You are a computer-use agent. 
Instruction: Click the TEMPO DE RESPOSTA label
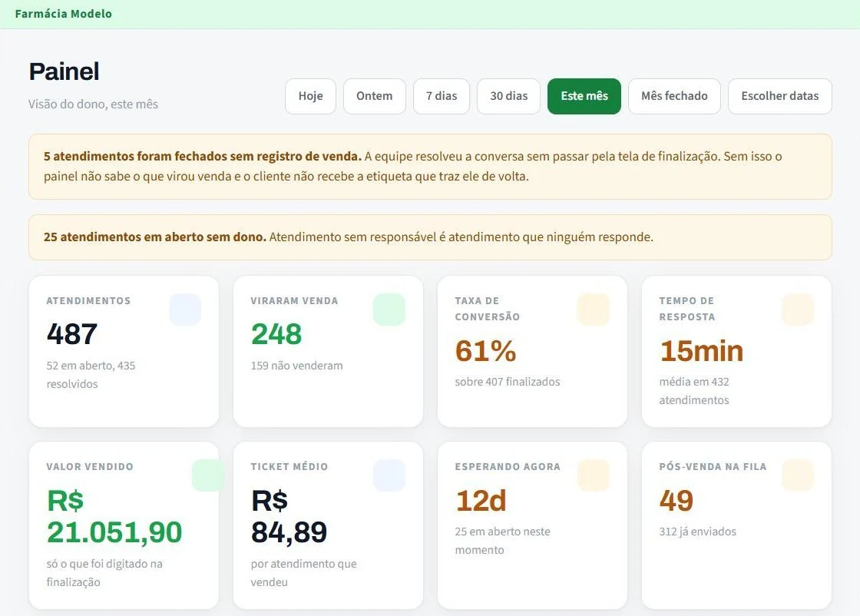[687, 309]
